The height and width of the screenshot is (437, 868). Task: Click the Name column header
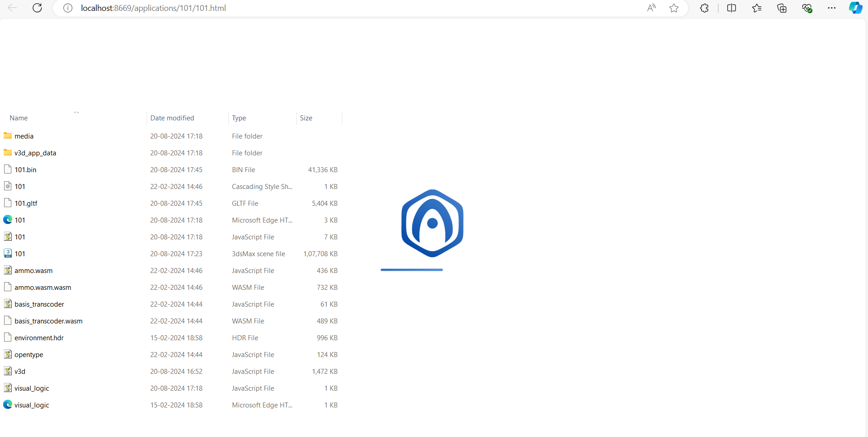[x=19, y=118]
